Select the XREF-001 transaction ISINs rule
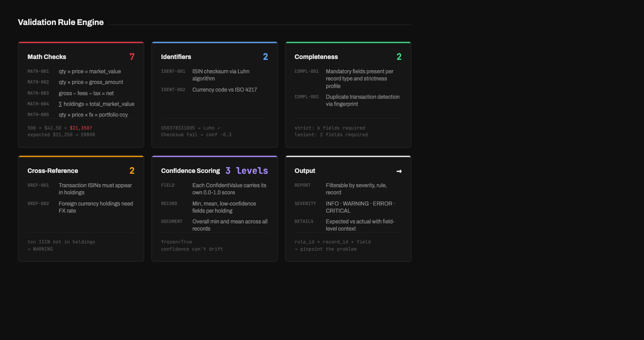The image size is (644, 340). click(x=38, y=185)
